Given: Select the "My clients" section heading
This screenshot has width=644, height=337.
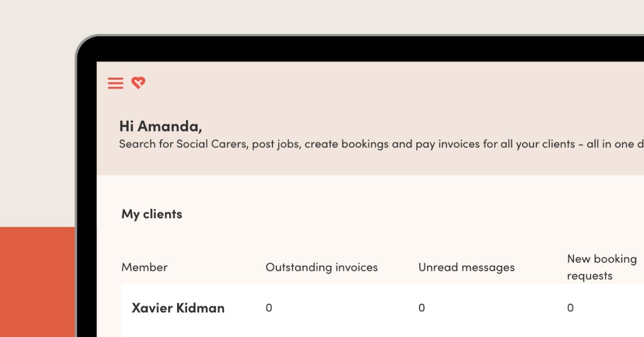Looking at the screenshot, I should click(152, 214).
